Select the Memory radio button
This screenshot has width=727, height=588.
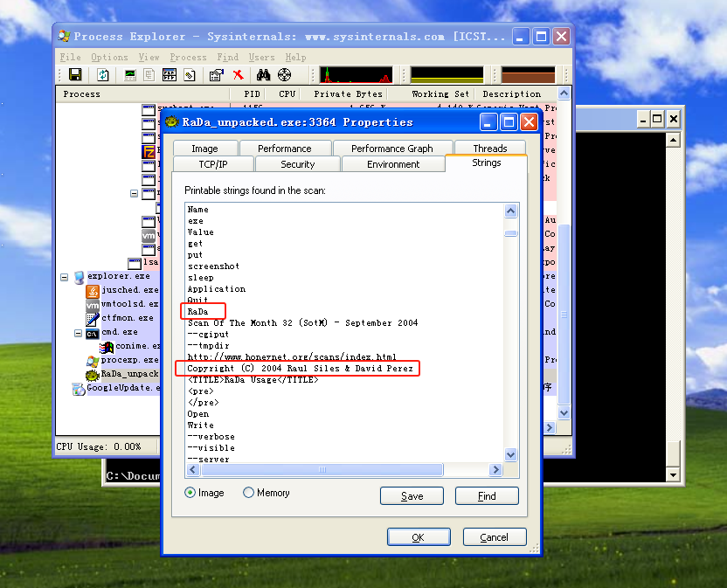(248, 493)
